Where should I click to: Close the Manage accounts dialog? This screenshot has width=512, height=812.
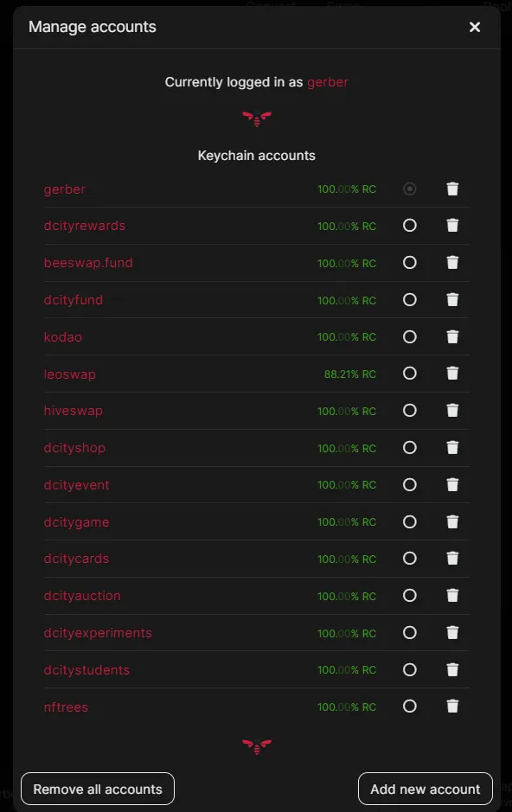click(475, 27)
